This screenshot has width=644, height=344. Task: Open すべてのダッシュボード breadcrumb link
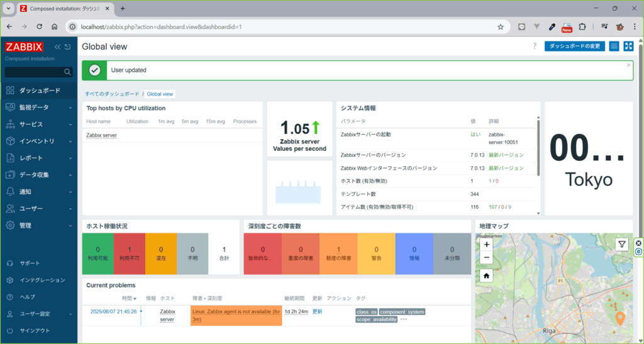(x=112, y=94)
